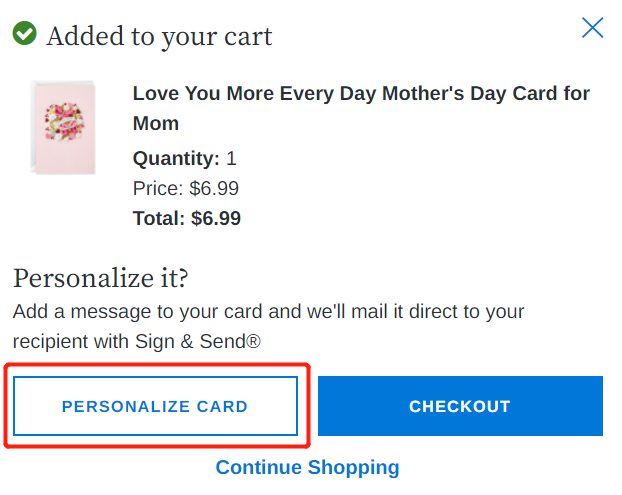
Task: Click the "Mother's Day Card for" title text
Action: pos(482,94)
